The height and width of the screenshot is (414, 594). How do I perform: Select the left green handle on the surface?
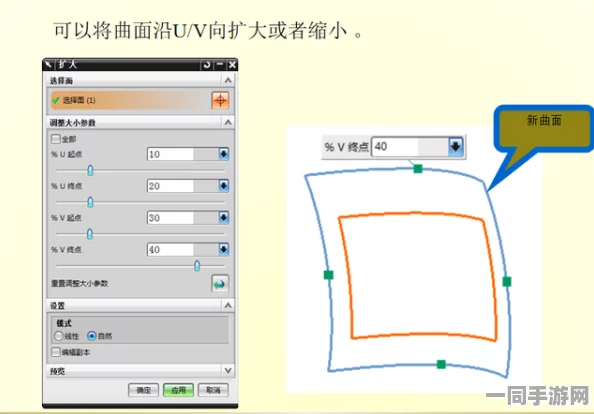(x=328, y=275)
